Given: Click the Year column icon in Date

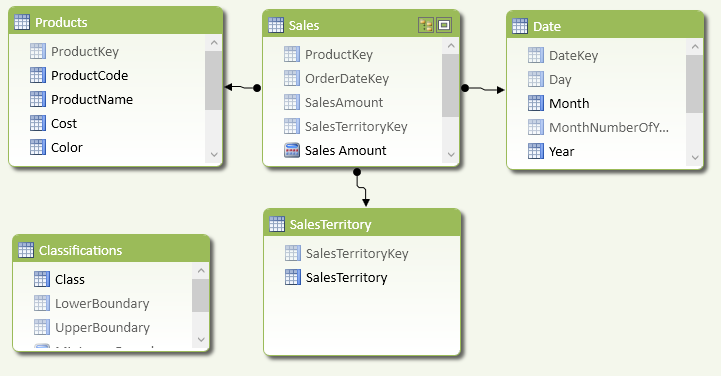Looking at the screenshot, I should (x=536, y=151).
